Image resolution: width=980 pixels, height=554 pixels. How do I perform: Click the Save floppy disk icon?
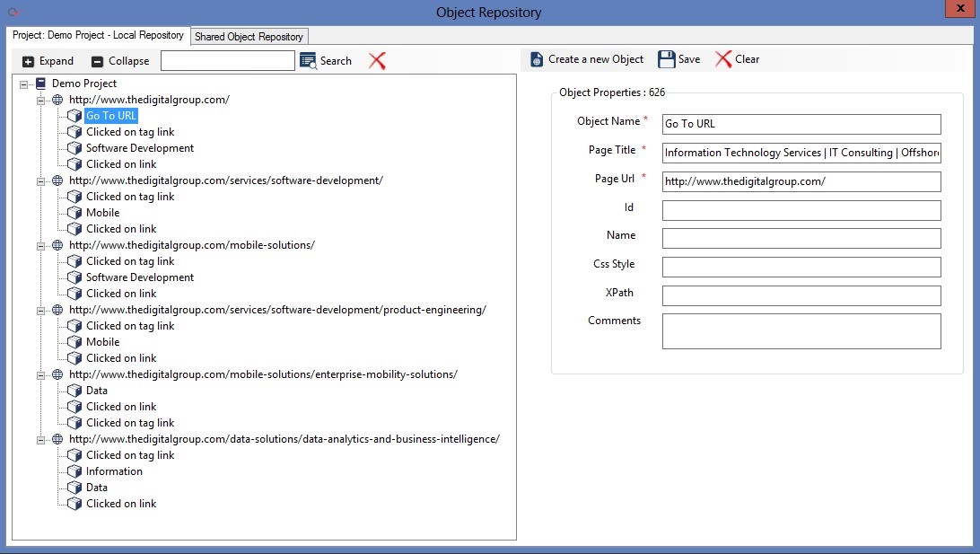click(666, 59)
